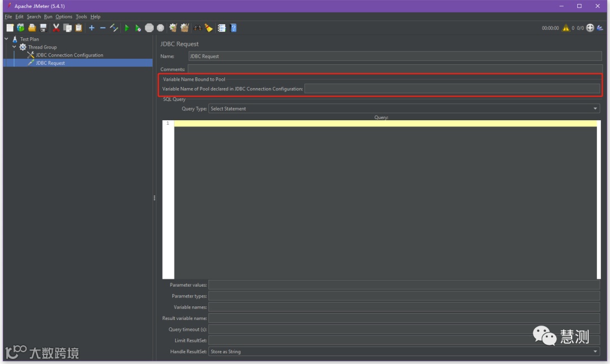
Task: Select Thread Group in the tree
Action: 42,47
